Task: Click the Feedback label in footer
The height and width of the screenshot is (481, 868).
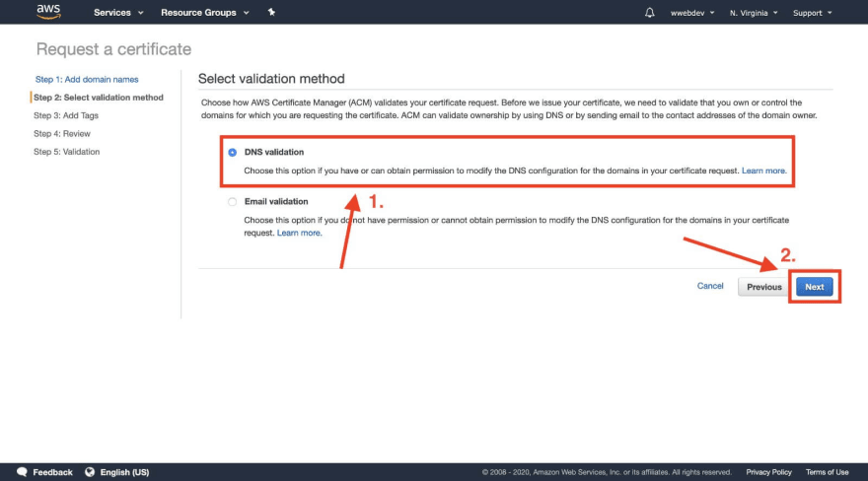Action: 52,472
